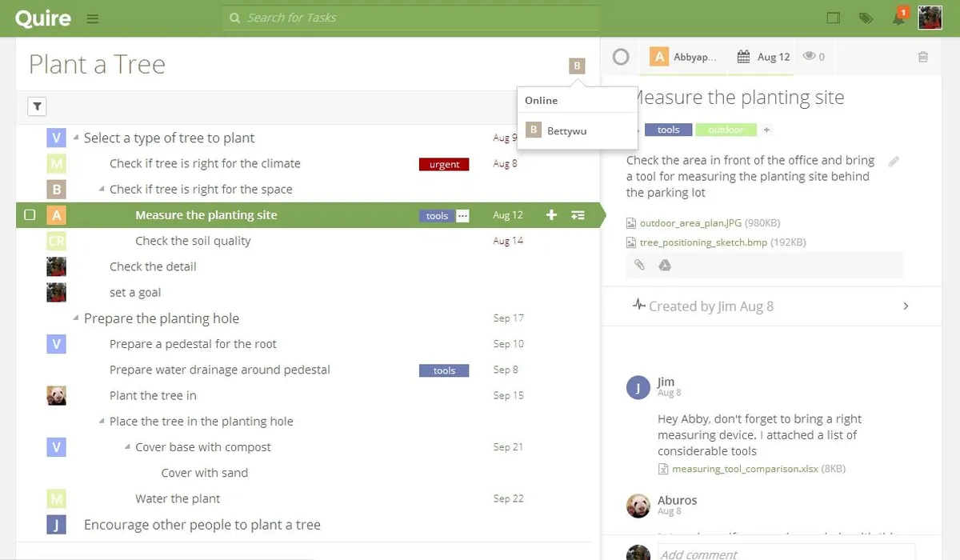960x560 pixels.
Task: Click assignee V on 'Prepare a pedestal for the root'
Action: [x=56, y=344]
